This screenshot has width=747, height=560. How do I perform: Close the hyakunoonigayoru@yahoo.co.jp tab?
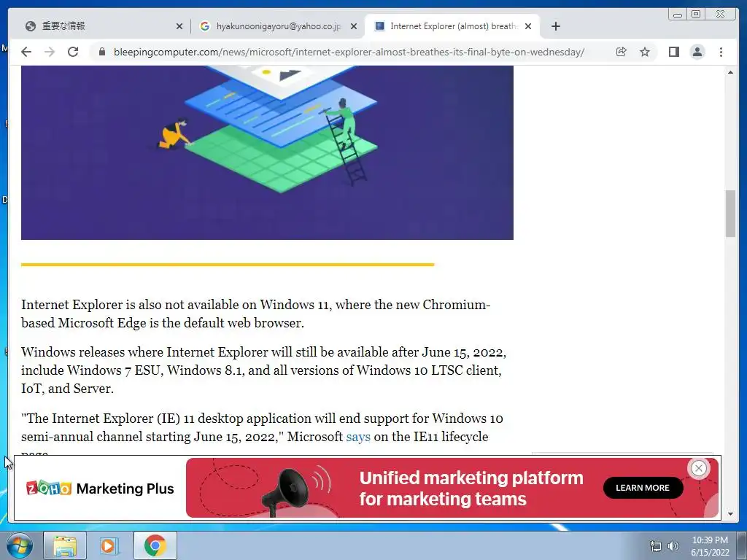click(x=354, y=27)
